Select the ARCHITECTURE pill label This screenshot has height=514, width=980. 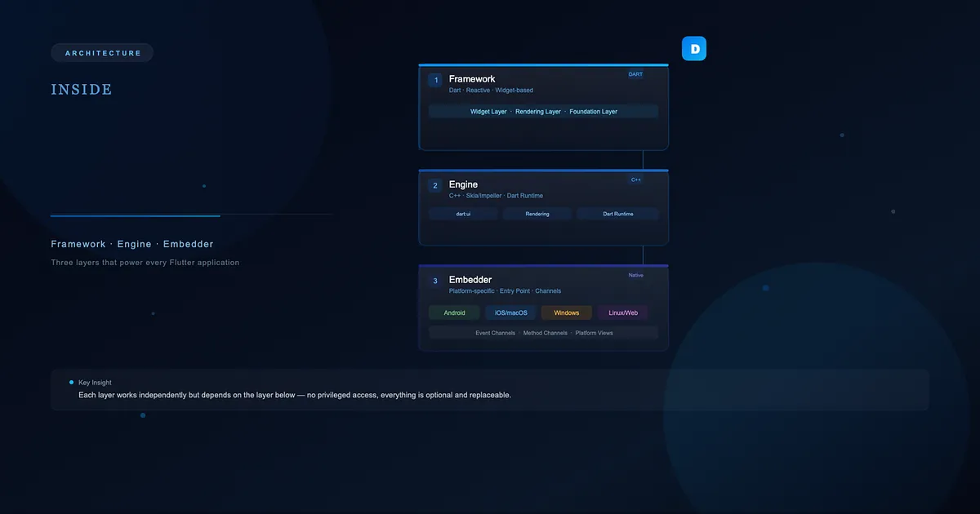point(103,53)
